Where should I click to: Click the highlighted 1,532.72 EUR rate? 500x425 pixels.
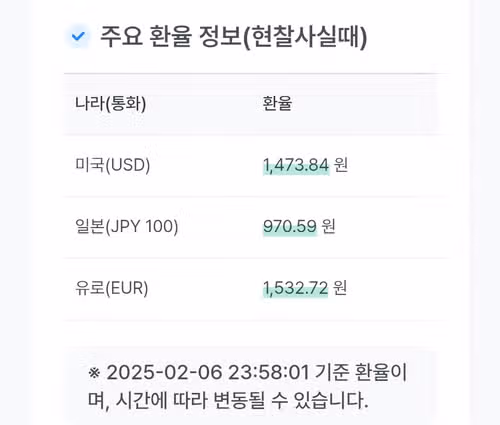295,288
